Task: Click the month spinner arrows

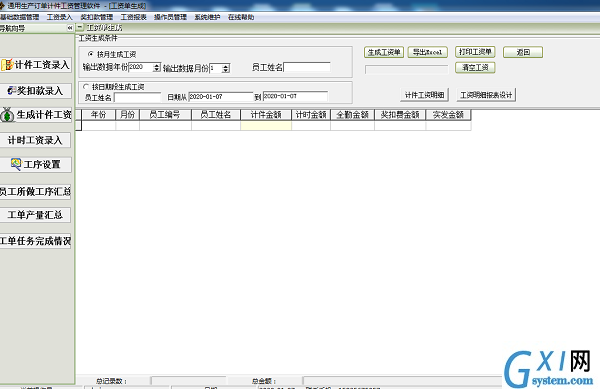Action: coord(226,68)
